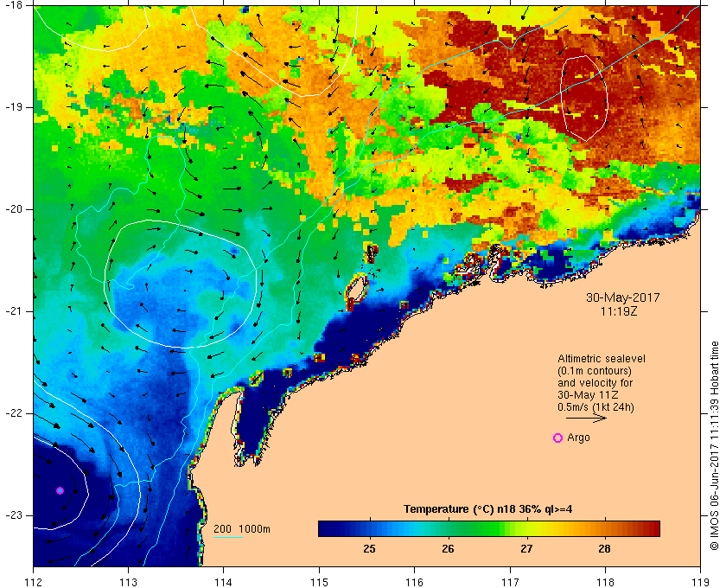Image resolution: width=726 pixels, height=588 pixels.
Task: Click the 'Altimetric sealevel' legend text
Action: pyautogui.click(x=602, y=359)
